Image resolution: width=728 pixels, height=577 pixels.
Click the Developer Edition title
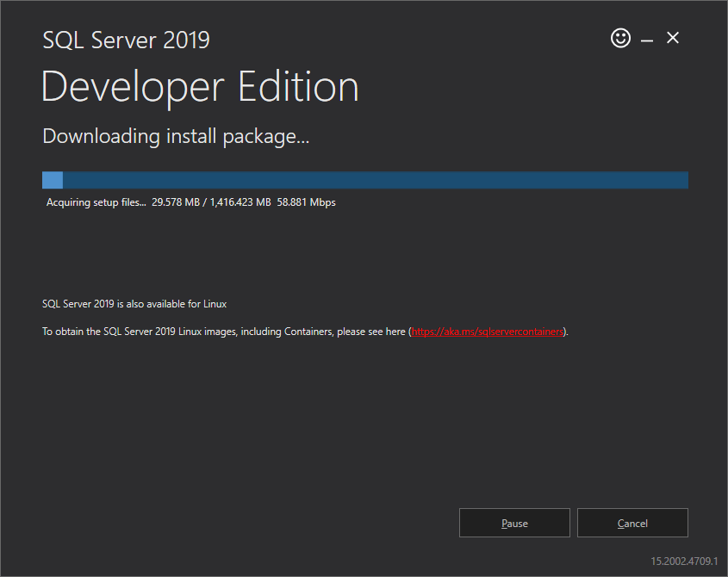click(200, 86)
